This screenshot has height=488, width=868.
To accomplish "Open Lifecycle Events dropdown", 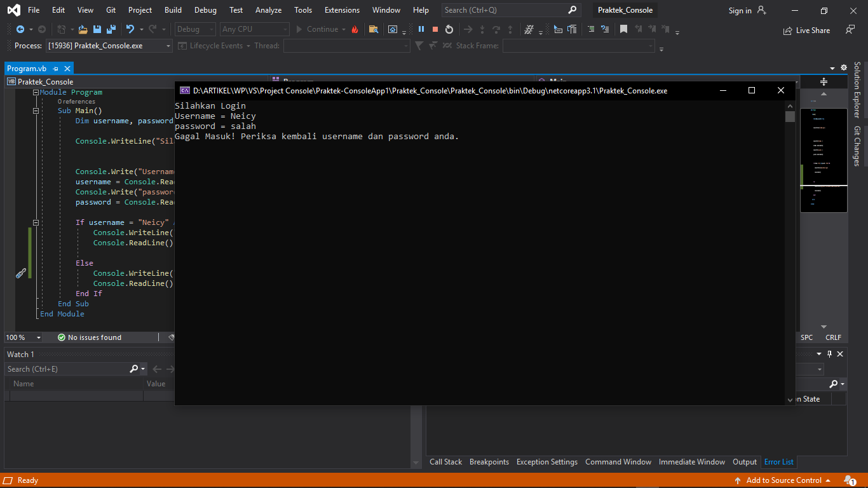I will [215, 46].
